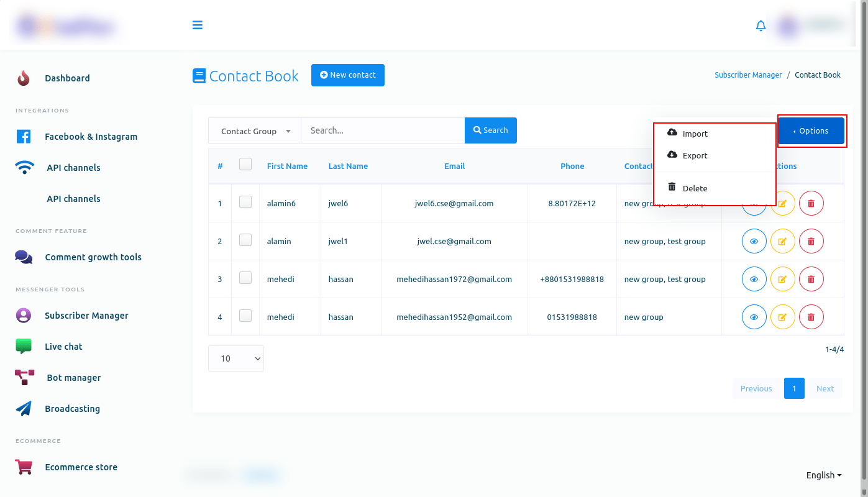Image resolution: width=868 pixels, height=497 pixels.
Task: Click into the Search input field
Action: [x=382, y=130]
